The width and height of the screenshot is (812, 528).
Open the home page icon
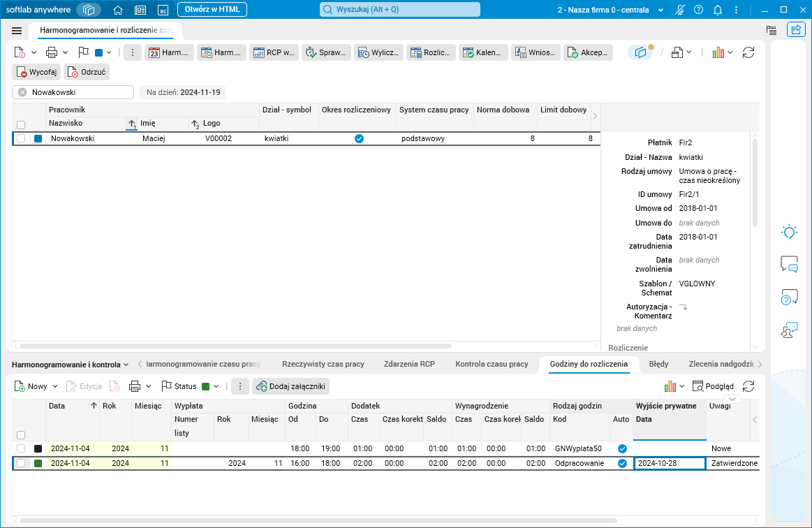tap(118, 10)
